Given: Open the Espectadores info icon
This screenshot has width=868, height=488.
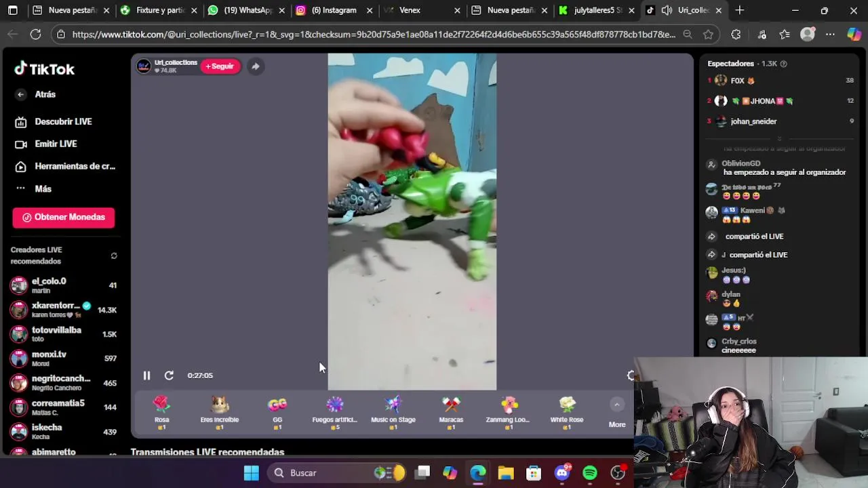Looking at the screenshot, I should 783,64.
